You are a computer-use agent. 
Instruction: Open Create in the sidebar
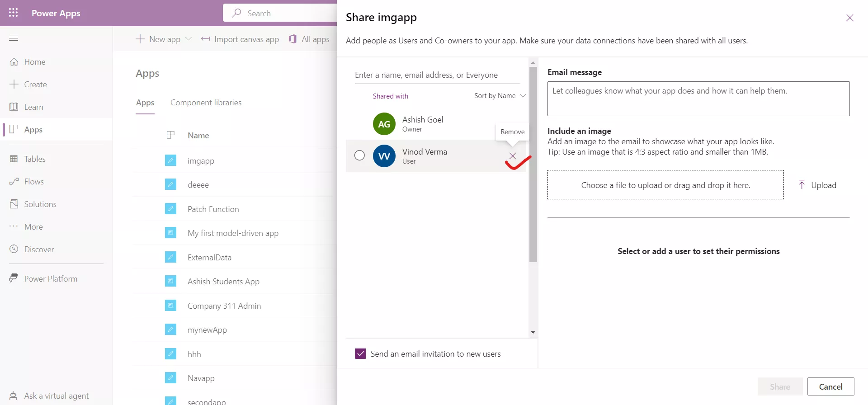coord(35,85)
